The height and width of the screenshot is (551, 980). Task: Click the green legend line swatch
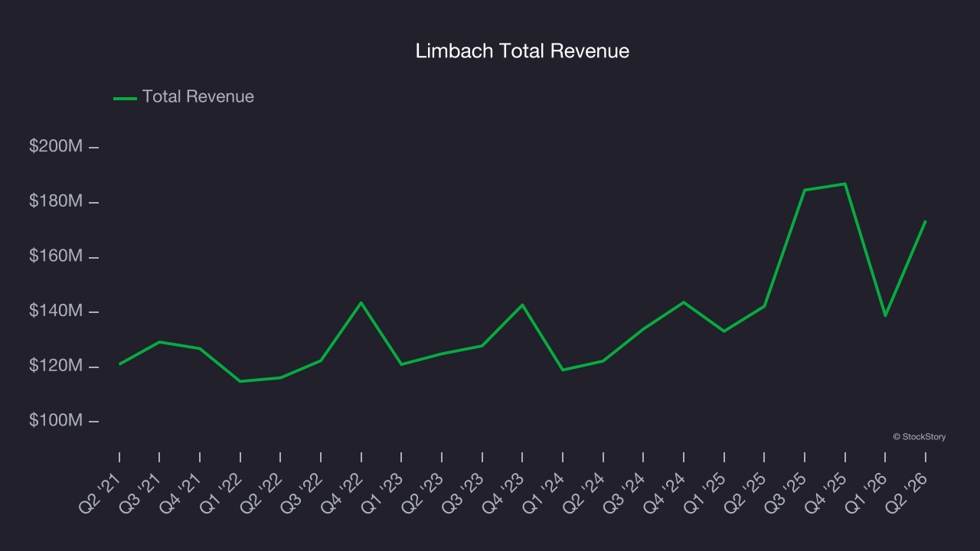(x=125, y=98)
